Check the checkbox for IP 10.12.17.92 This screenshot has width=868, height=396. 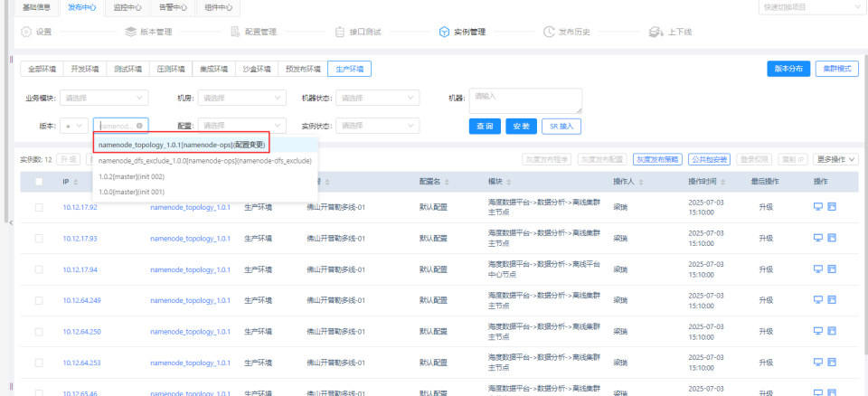[x=38, y=207]
